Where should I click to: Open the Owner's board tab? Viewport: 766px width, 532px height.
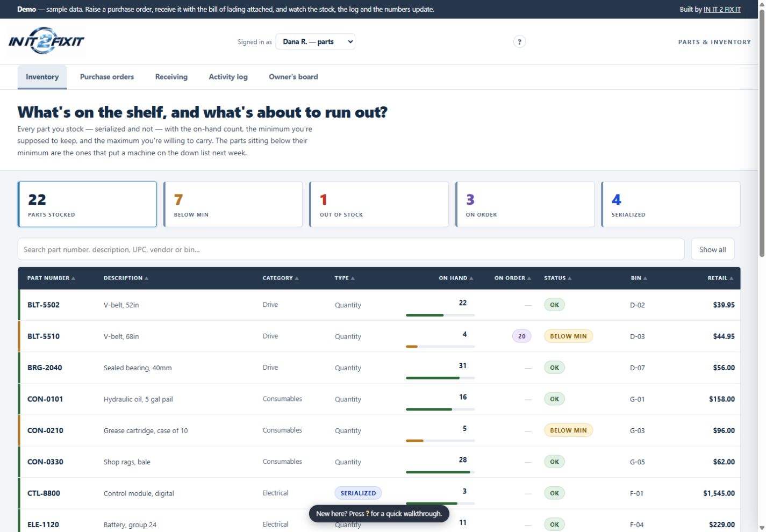click(293, 77)
